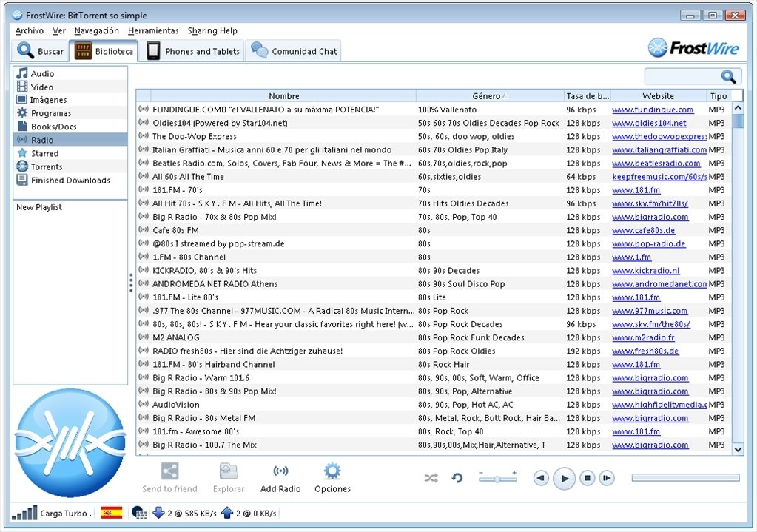Open the www.m2radio.fr website link

tap(644, 337)
